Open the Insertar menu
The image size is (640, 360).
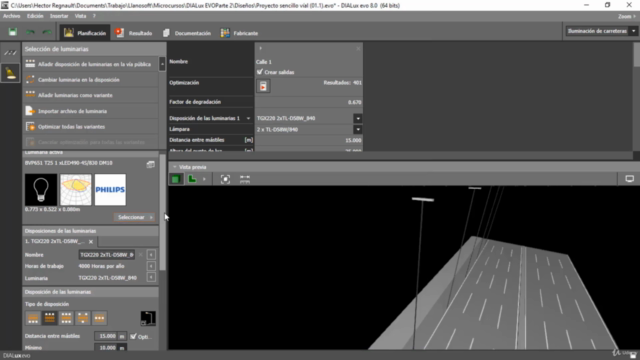[59, 16]
